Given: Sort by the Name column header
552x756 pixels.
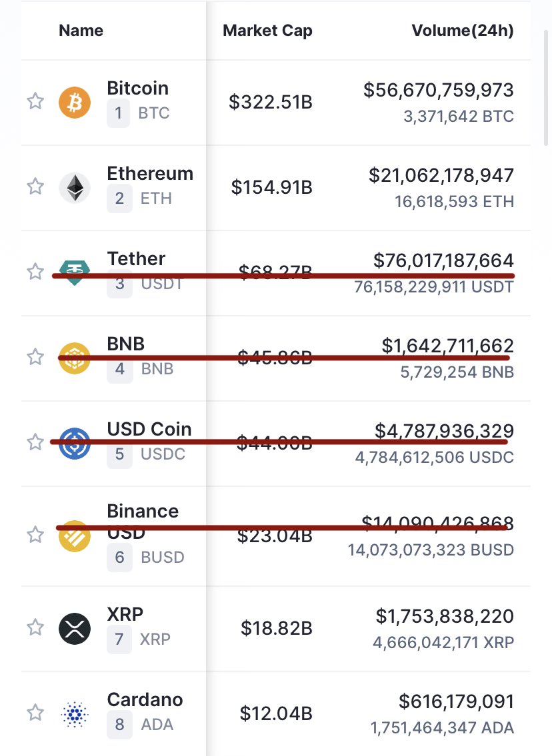Looking at the screenshot, I should pos(81,31).
